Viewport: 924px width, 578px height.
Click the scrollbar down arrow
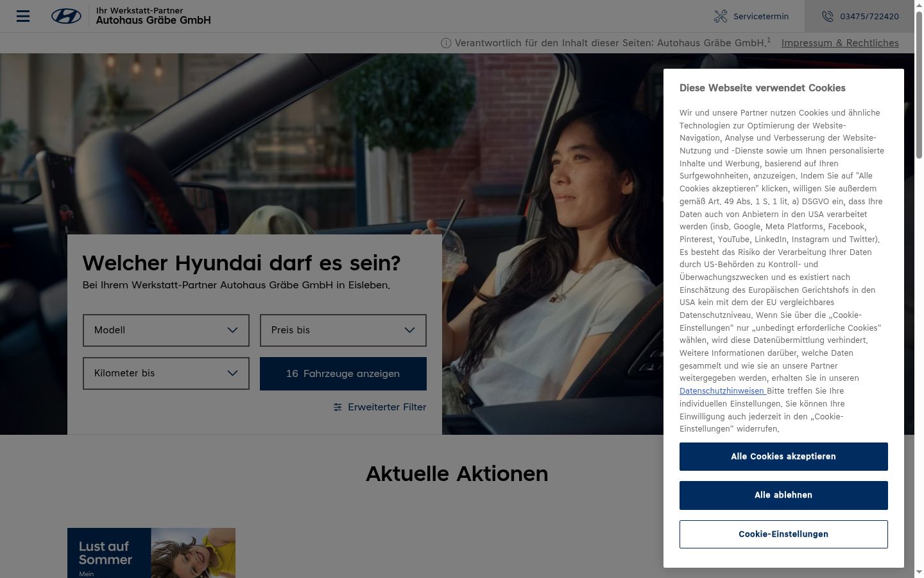[x=919, y=572]
